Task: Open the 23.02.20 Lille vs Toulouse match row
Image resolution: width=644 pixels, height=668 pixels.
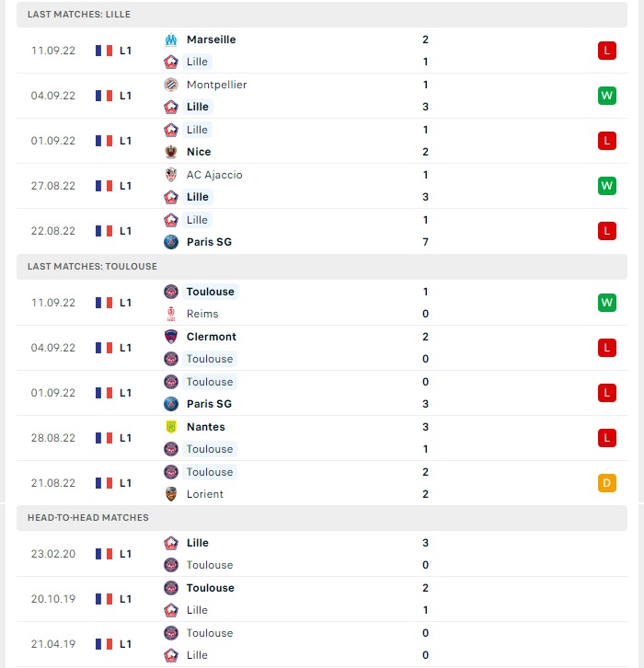Action: (322, 554)
